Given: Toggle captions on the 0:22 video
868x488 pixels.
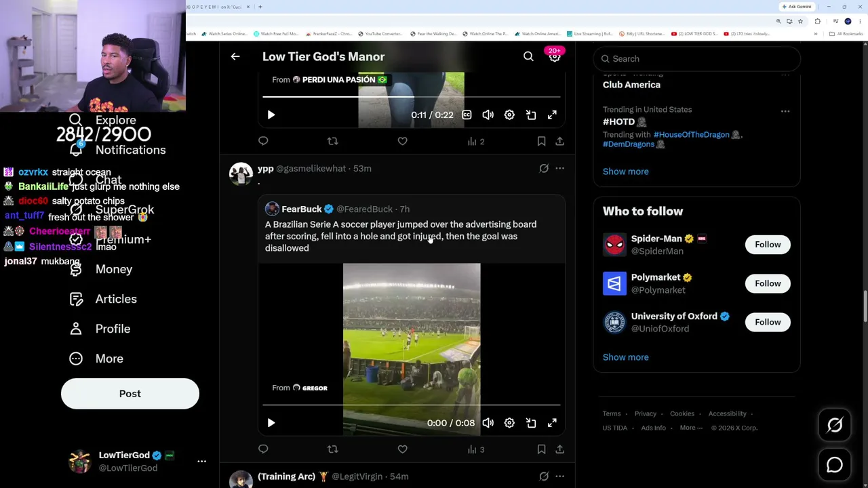Looking at the screenshot, I should [467, 115].
